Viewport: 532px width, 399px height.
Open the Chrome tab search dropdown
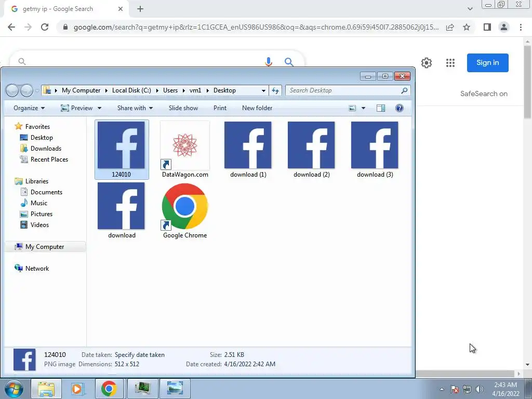click(470, 9)
